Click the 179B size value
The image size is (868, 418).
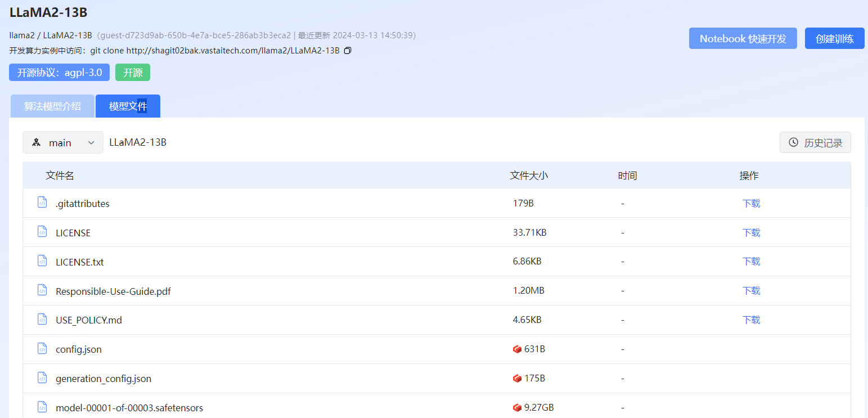(x=523, y=203)
